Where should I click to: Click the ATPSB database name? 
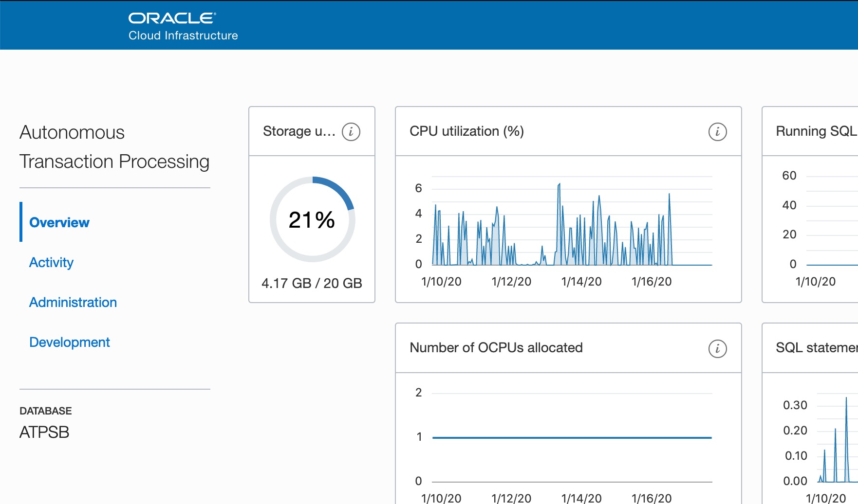44,432
